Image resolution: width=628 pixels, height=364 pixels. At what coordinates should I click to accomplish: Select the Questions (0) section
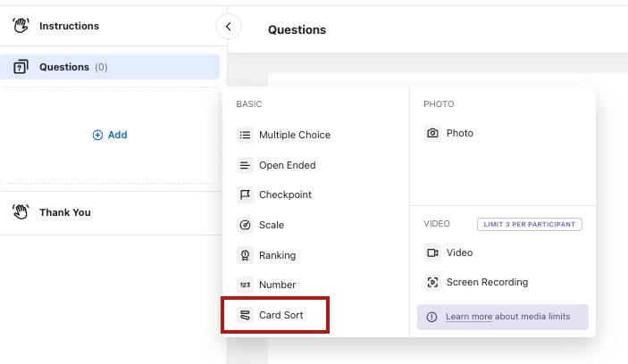click(110, 67)
